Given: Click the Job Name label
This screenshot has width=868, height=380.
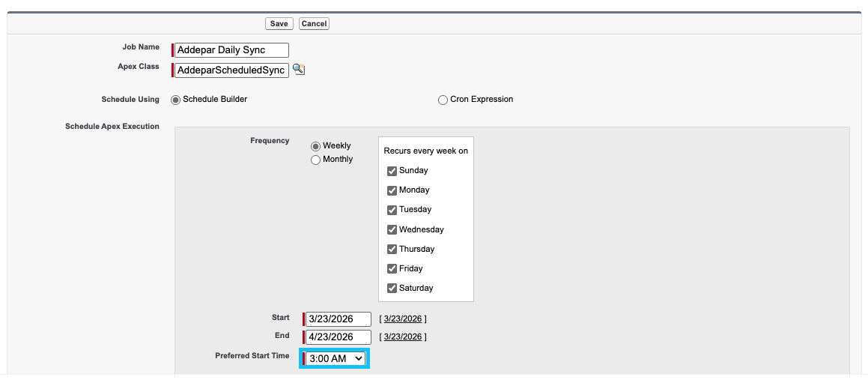Looking at the screenshot, I should (141, 47).
